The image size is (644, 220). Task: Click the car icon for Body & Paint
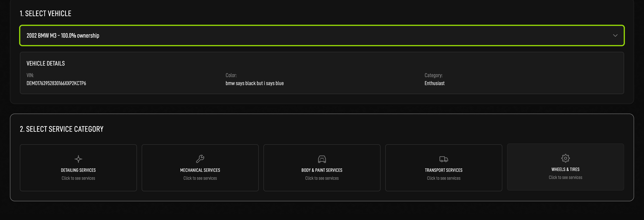tap(322, 159)
